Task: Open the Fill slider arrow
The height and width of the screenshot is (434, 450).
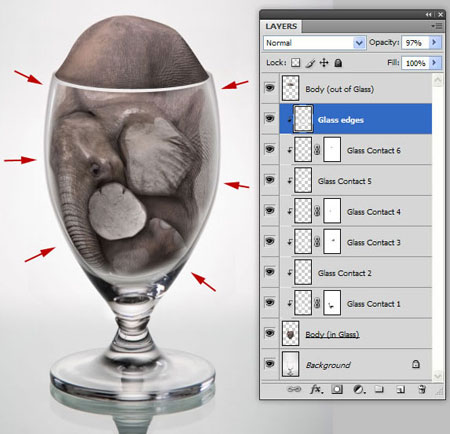Action: point(434,63)
